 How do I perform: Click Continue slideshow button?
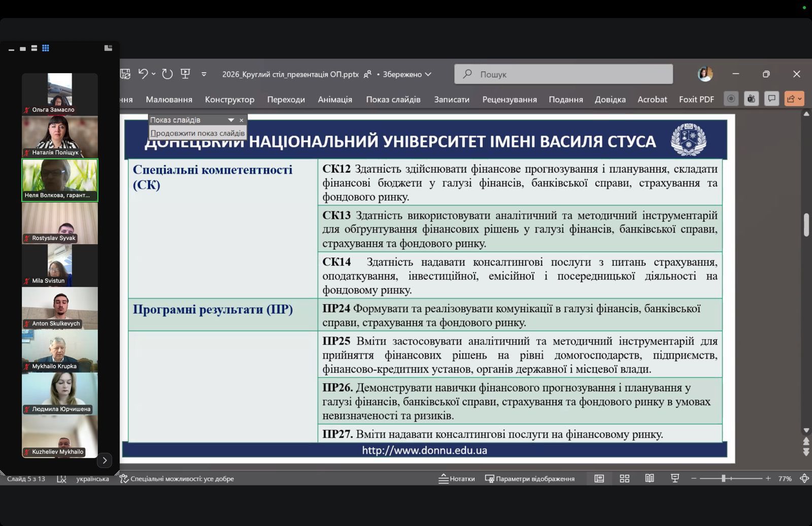click(197, 133)
